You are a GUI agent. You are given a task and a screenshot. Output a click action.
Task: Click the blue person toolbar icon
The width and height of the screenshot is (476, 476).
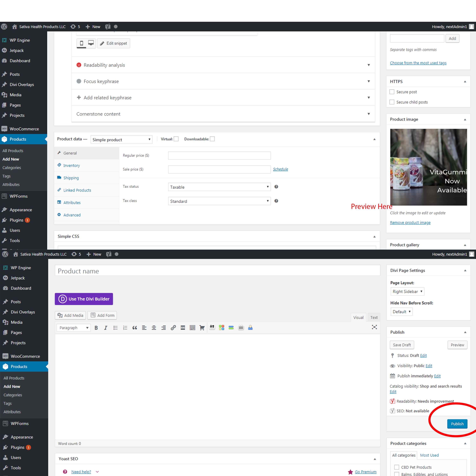click(250, 327)
